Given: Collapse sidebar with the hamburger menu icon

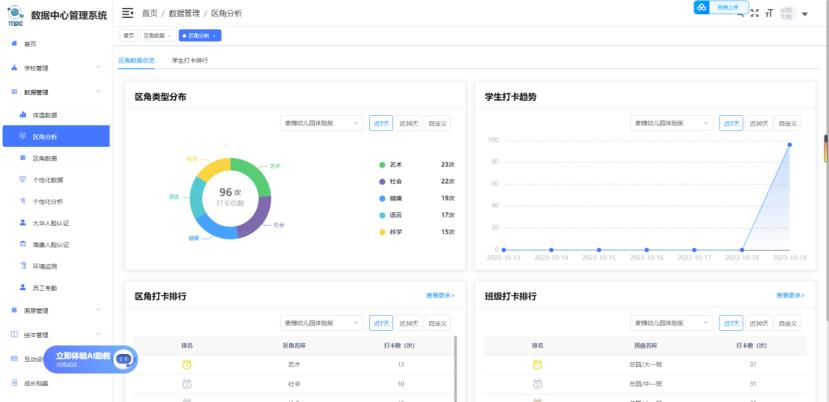Looking at the screenshot, I should point(127,12).
